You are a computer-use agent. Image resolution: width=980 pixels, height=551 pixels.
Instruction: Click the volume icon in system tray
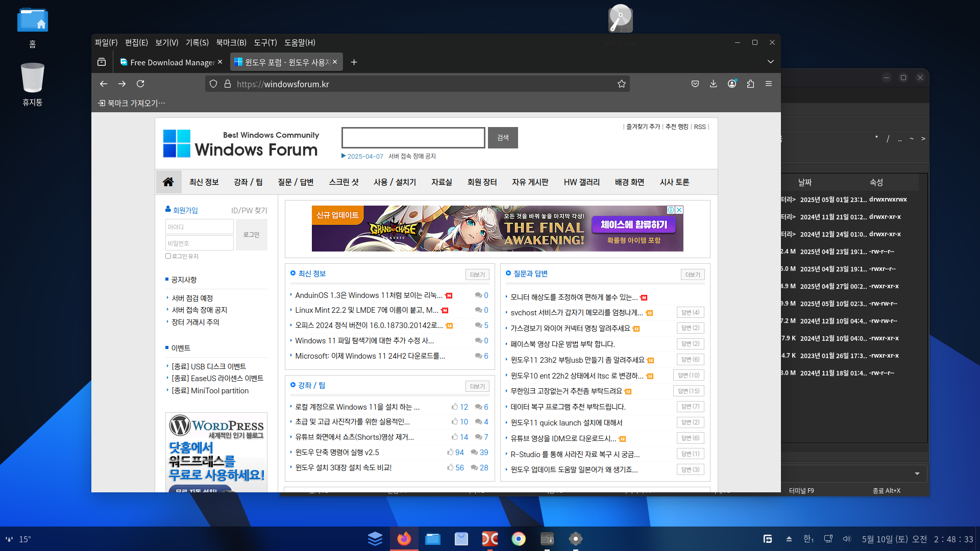(x=847, y=539)
